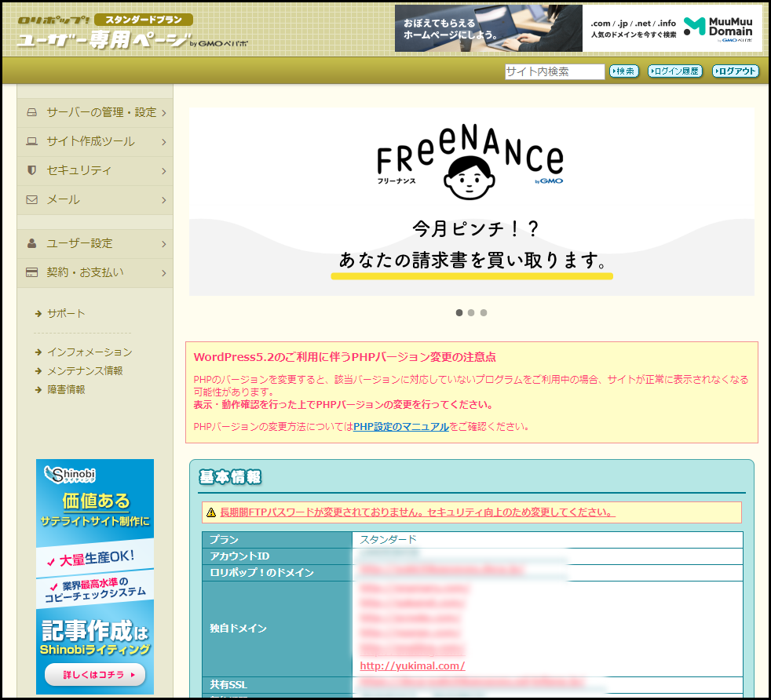Click the laptop icon for site creation tools

[32, 142]
